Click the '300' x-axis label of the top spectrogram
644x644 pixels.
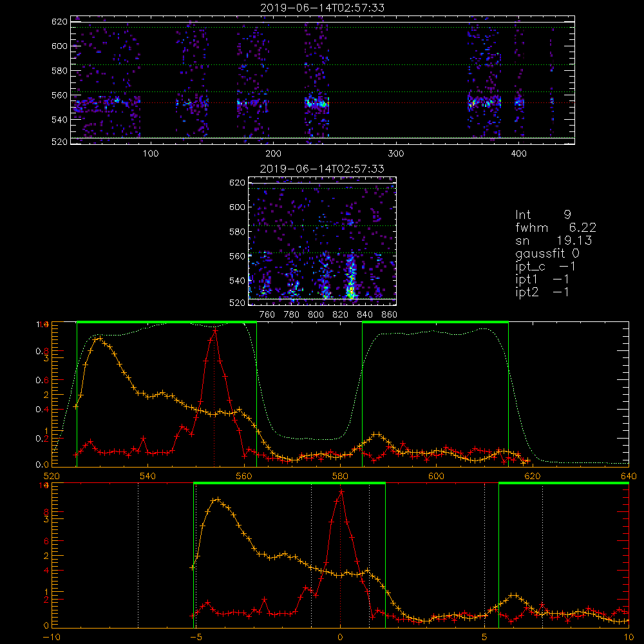pos(396,154)
